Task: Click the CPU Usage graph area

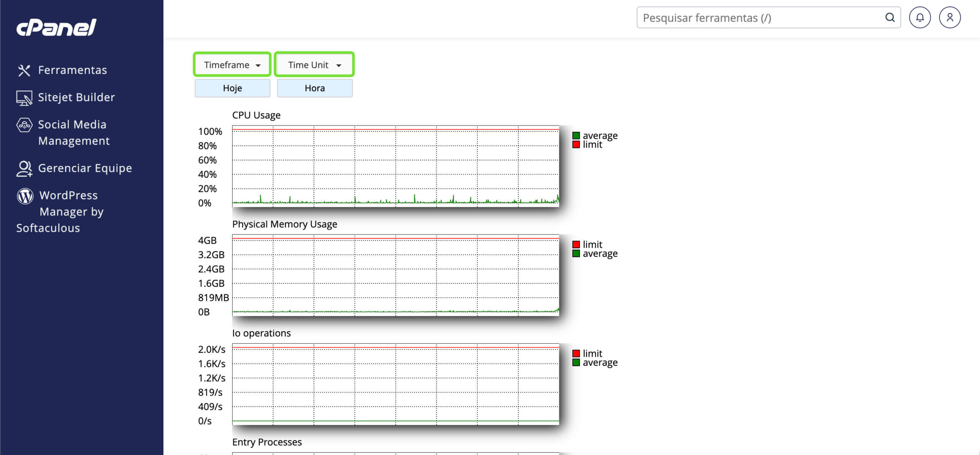Action: pos(395,166)
